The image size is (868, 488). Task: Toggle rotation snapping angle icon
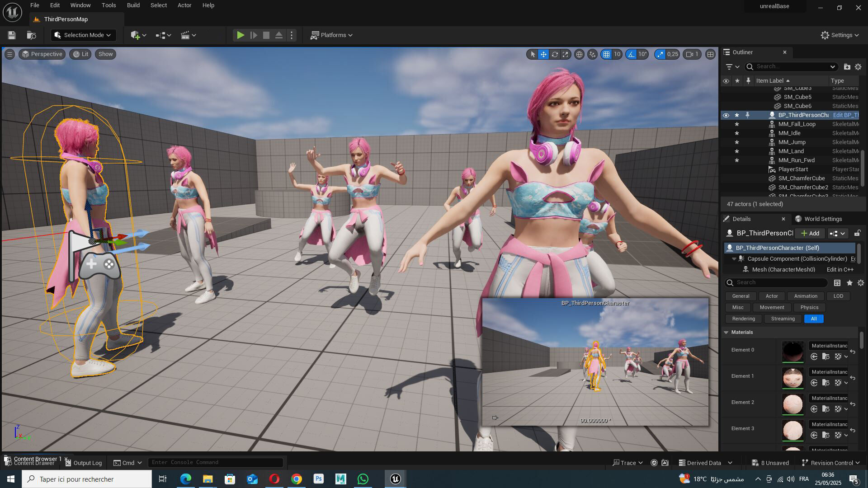tap(631, 54)
